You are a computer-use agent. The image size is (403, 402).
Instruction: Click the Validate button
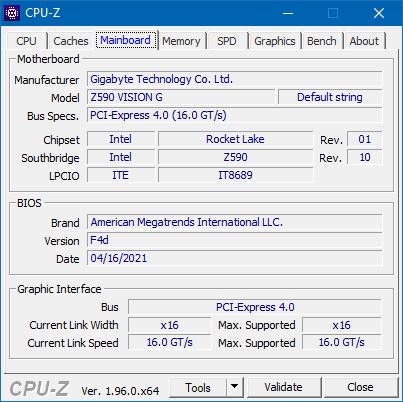pyautogui.click(x=284, y=388)
